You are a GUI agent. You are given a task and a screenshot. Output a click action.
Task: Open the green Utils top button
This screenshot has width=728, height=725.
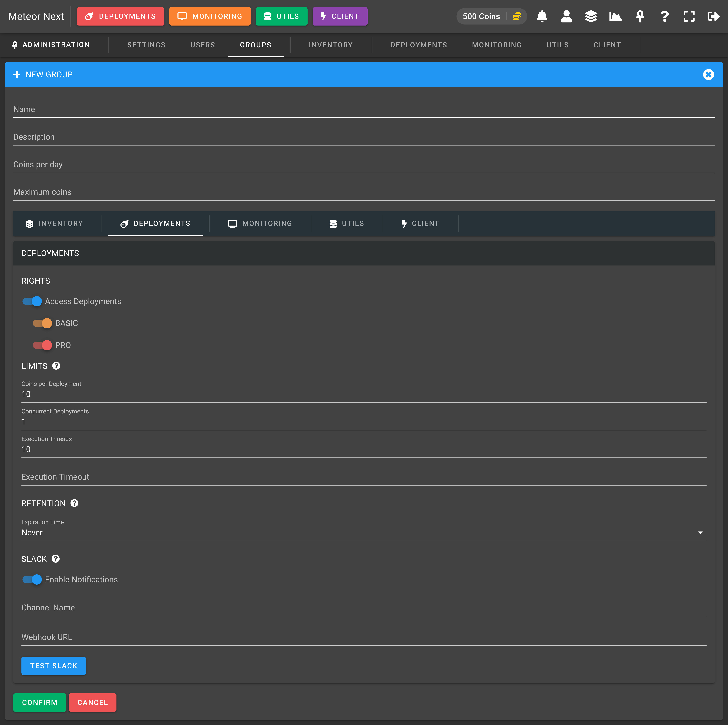pos(281,16)
